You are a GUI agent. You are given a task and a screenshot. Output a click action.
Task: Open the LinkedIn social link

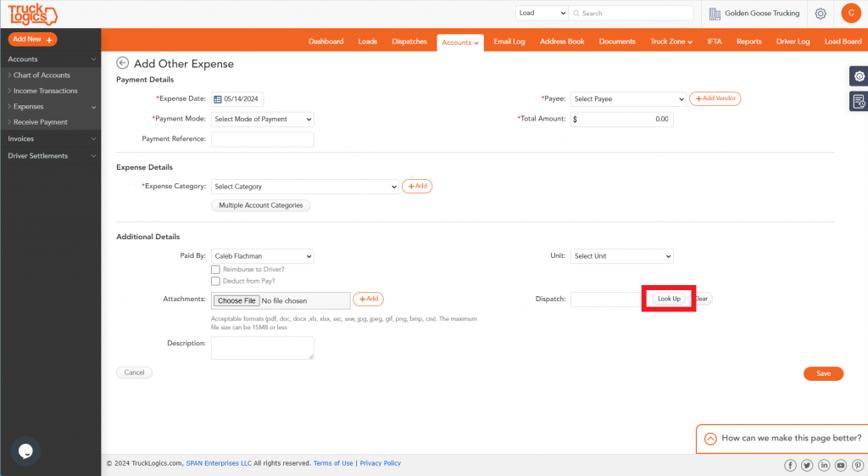tap(824, 465)
